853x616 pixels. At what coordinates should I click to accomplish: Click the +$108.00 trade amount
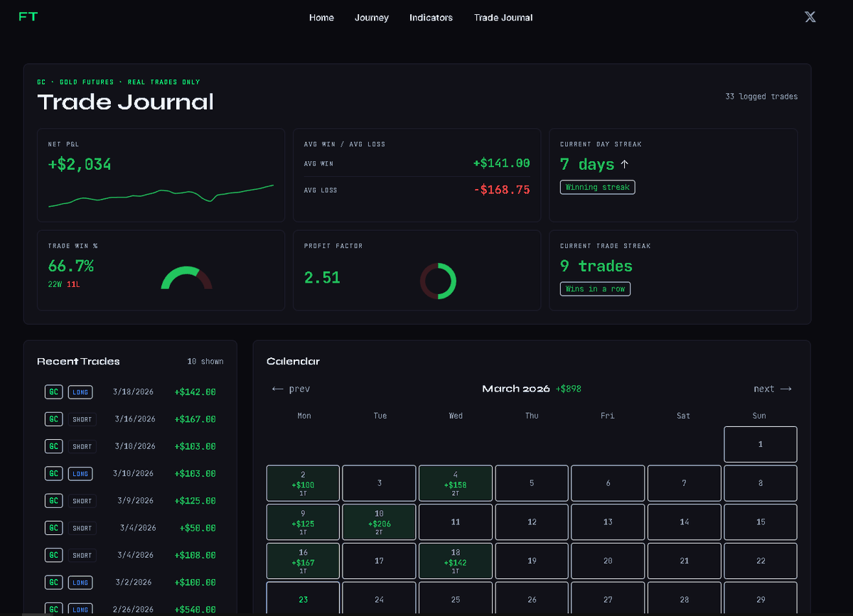tap(195, 555)
